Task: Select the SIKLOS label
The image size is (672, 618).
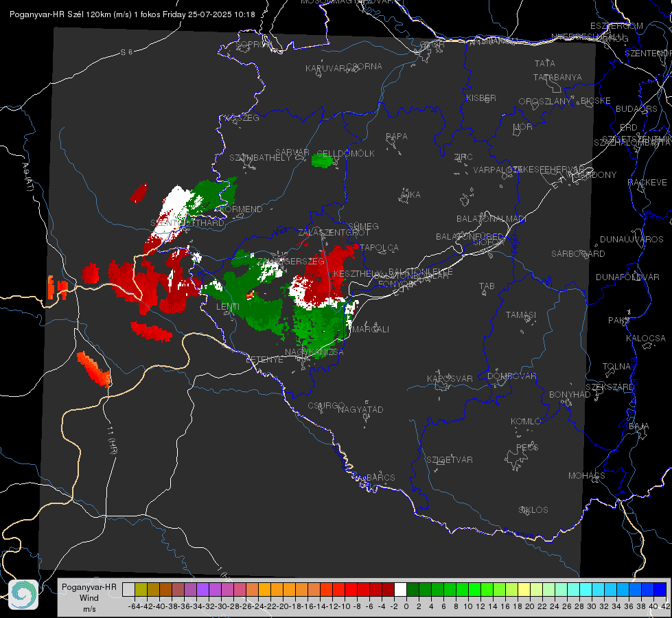Action: coord(533,510)
